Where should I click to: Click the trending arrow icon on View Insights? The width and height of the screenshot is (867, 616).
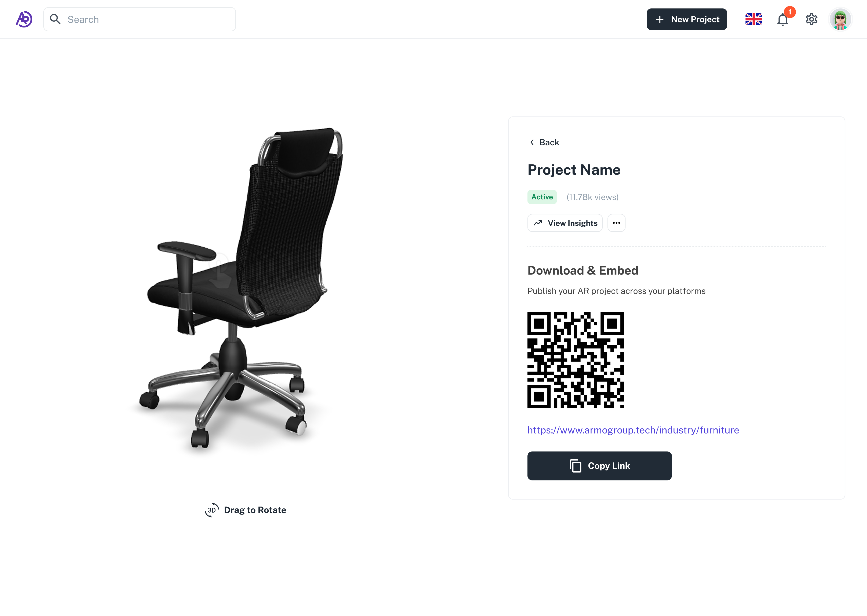(537, 223)
